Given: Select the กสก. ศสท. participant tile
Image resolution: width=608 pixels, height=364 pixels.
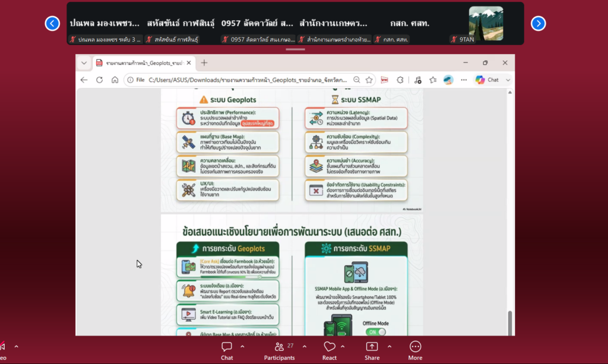Looking at the screenshot, I should click(x=410, y=23).
